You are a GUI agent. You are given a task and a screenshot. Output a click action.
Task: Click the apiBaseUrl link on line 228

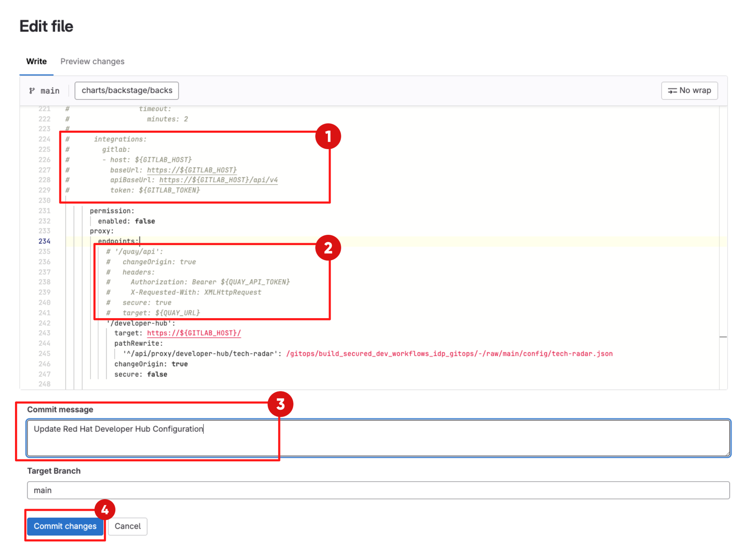(x=218, y=180)
